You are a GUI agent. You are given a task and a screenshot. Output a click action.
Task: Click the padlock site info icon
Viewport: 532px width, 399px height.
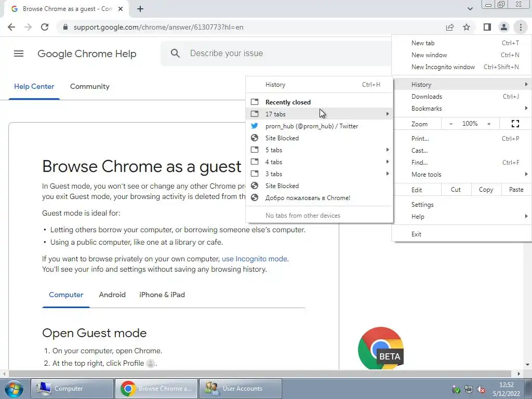[x=65, y=27]
